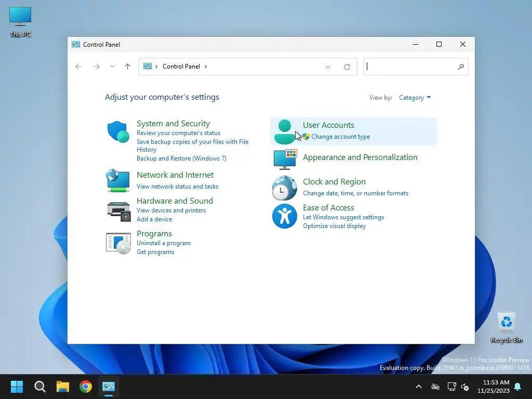Click View network status and tasks
Image resolution: width=532 pixels, height=399 pixels.
[x=178, y=187]
